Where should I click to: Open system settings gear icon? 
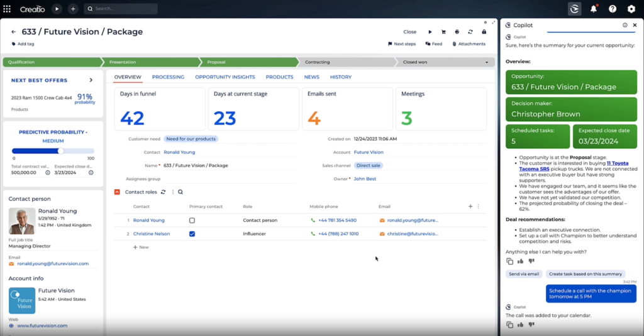tap(631, 9)
